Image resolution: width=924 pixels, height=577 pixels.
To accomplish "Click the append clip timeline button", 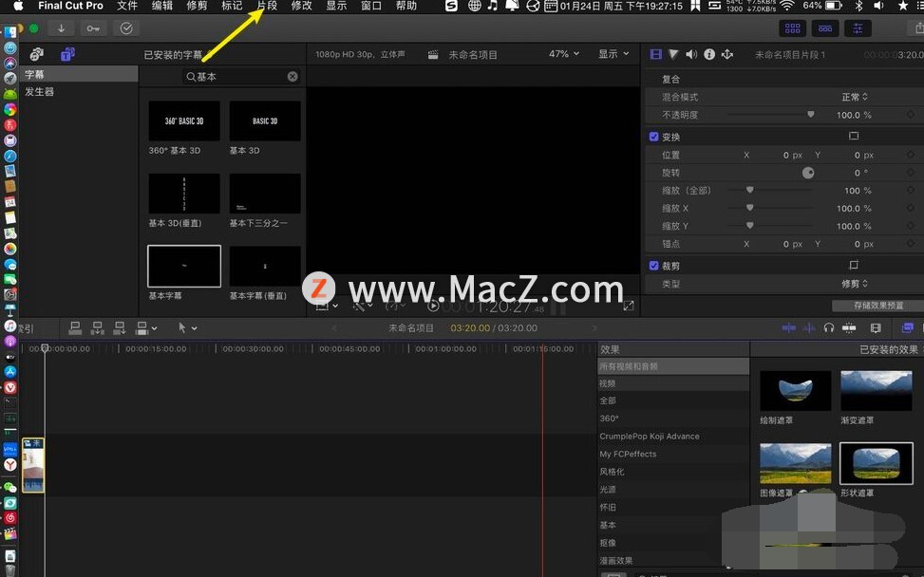I will pos(120,328).
